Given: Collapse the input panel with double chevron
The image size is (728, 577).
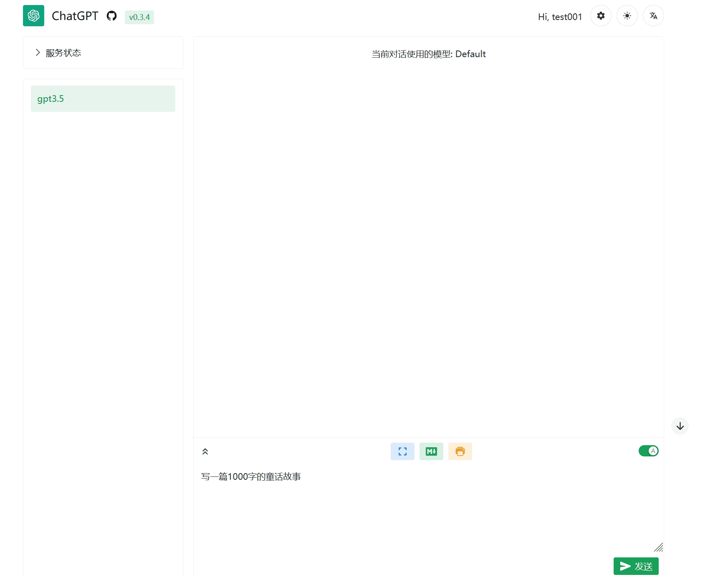Looking at the screenshot, I should coord(205,451).
